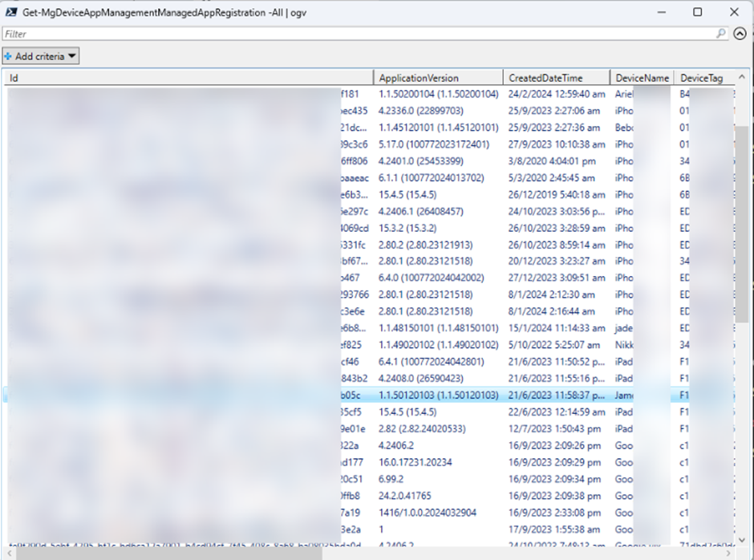Viewport: 754px width, 560px height.
Task: Select cell 4.2336.0 (22899703)
Action: 421,111
